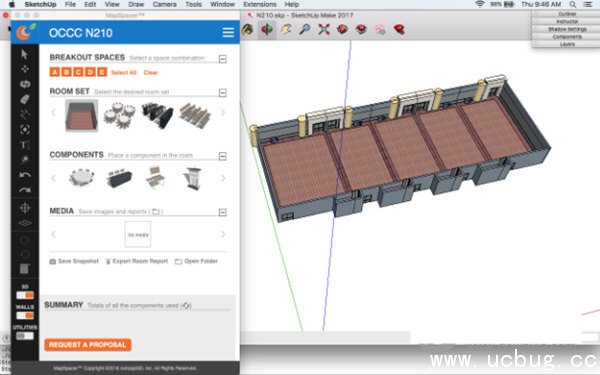Place the round table component
This screenshot has height=375, width=600.
click(x=82, y=178)
